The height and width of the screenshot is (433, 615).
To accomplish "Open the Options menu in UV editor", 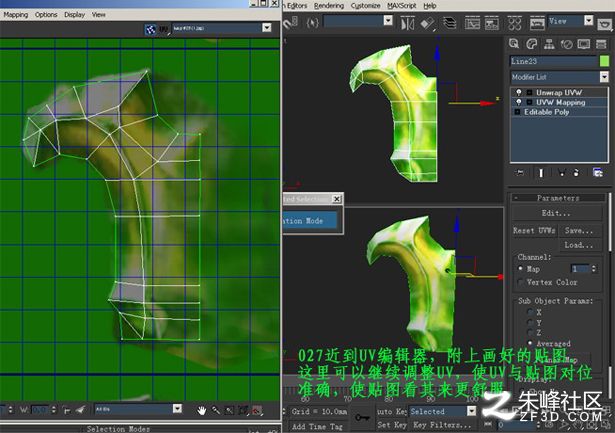I will tap(46, 15).
